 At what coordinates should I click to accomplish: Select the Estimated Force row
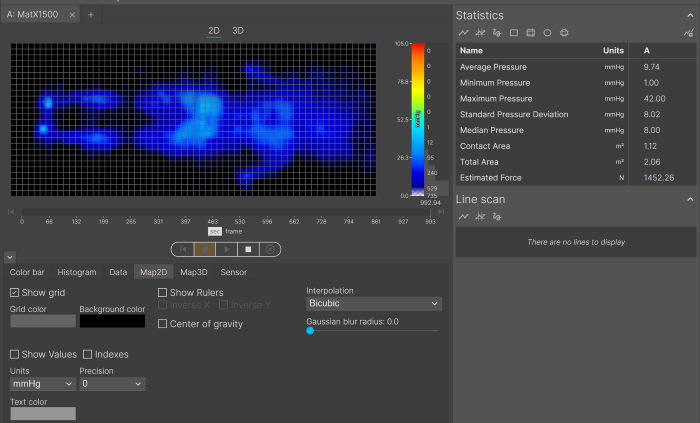tap(576, 178)
